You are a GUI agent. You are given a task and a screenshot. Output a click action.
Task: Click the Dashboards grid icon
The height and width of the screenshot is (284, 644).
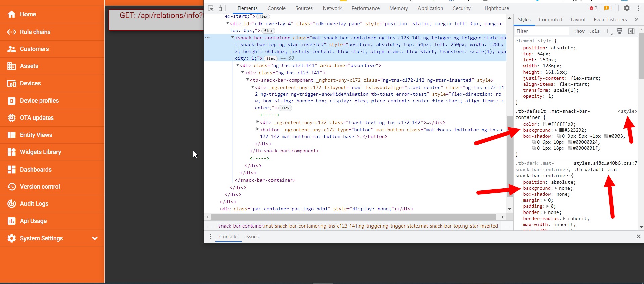click(x=12, y=170)
